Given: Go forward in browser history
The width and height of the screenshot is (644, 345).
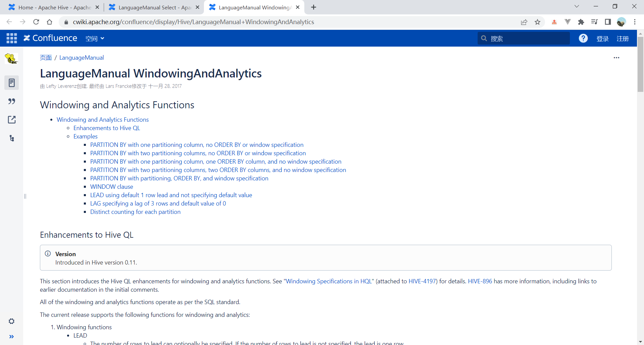Looking at the screenshot, I should pos(22,22).
